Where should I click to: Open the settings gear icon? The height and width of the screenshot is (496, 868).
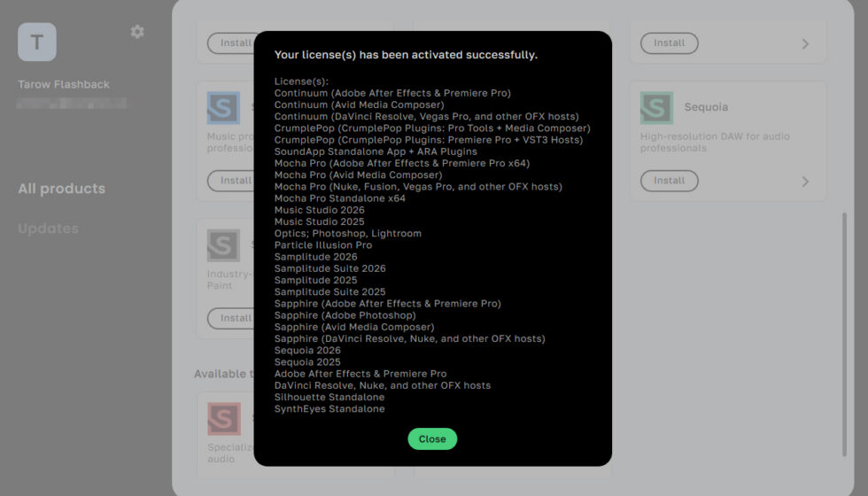pos(137,32)
